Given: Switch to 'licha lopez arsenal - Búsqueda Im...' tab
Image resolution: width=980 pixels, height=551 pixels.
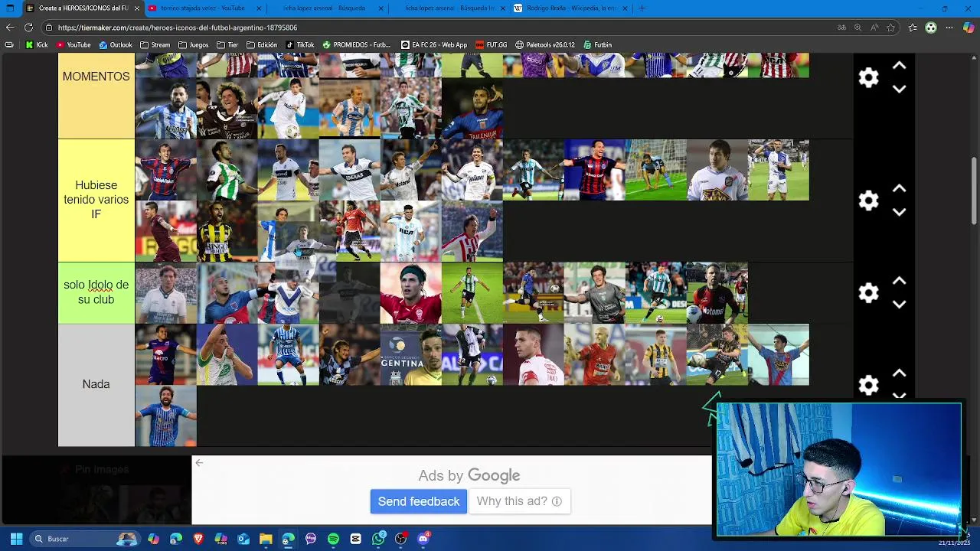Looking at the screenshot, I should point(449,8).
